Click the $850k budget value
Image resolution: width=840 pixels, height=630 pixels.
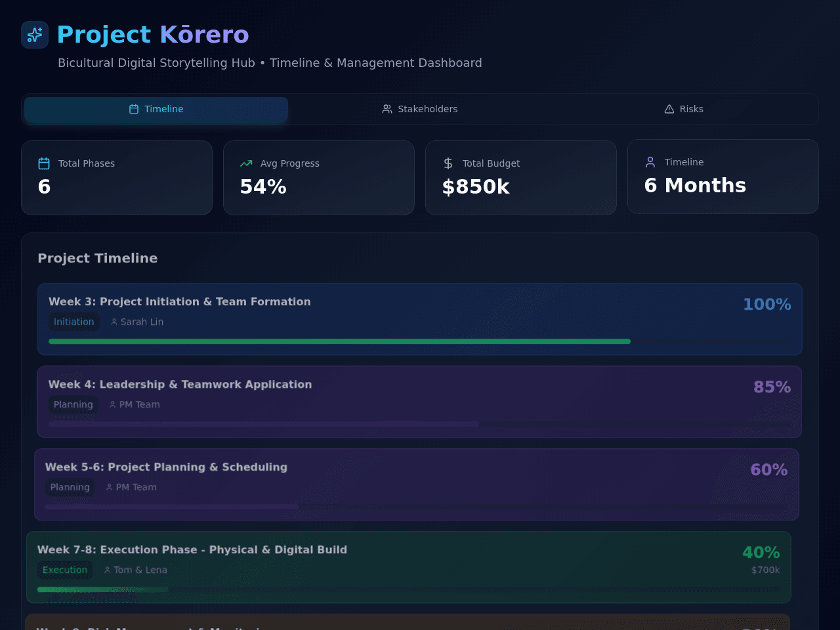[x=476, y=187]
